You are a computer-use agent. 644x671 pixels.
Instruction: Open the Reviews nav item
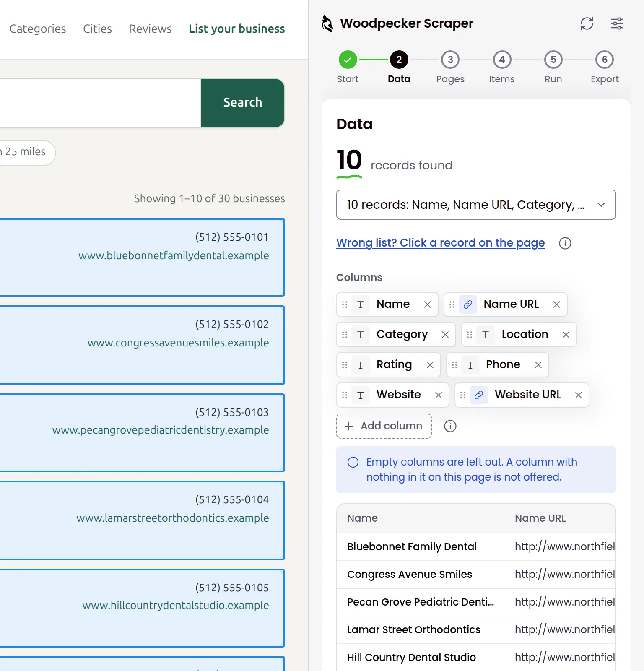coord(150,29)
